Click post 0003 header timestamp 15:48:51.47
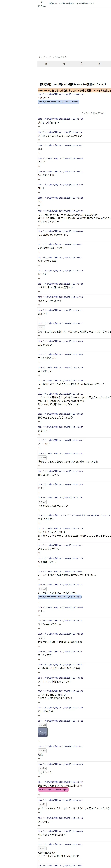111x868 pixels. [x=71, y=132]
